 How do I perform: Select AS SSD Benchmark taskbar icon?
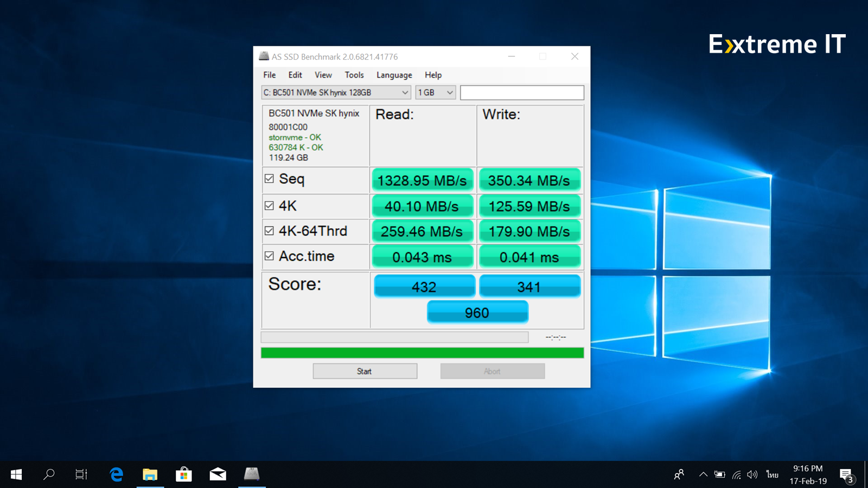[252, 474]
